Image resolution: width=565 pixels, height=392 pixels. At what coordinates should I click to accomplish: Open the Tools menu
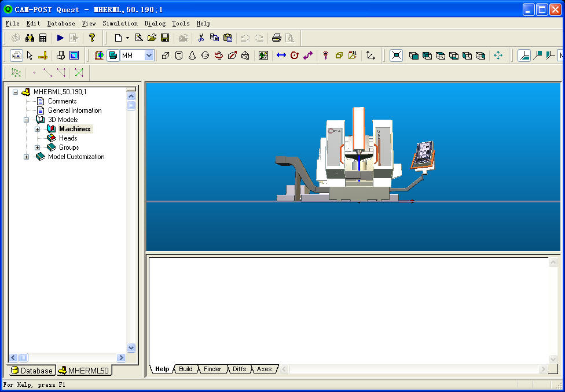click(x=181, y=23)
